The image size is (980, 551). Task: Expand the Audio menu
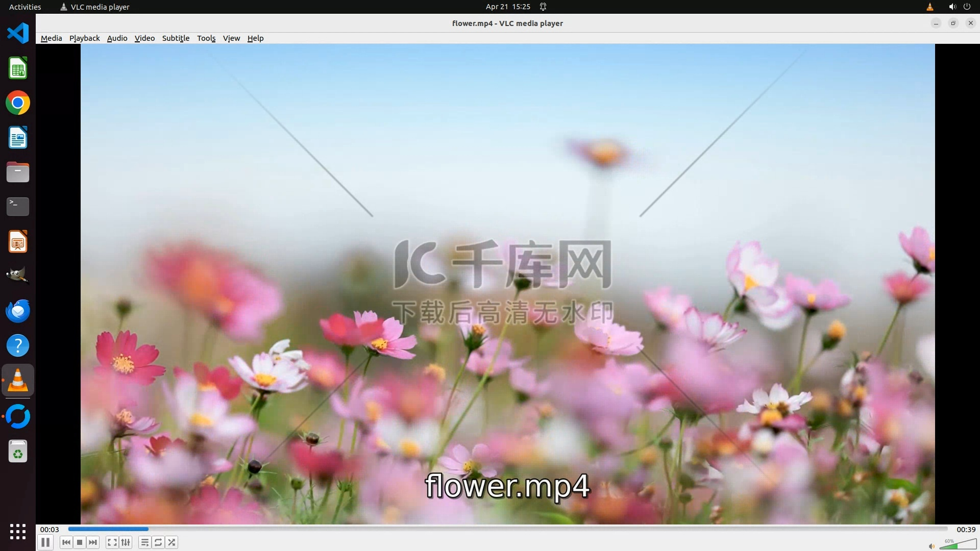(117, 38)
